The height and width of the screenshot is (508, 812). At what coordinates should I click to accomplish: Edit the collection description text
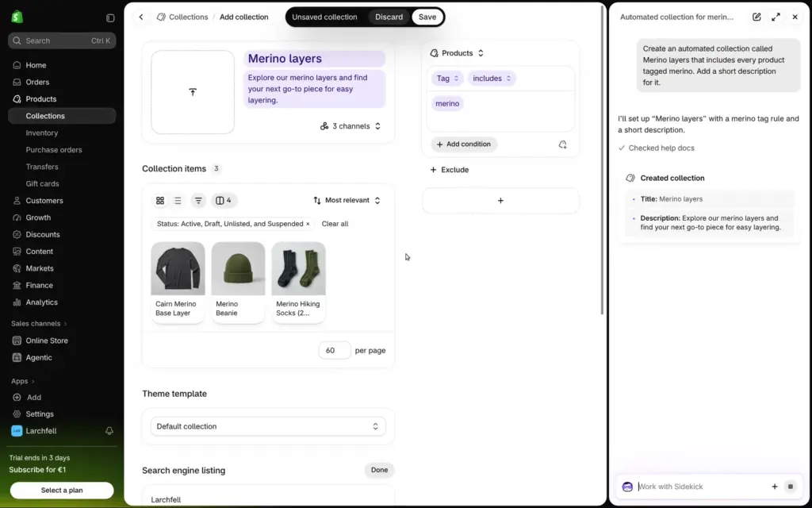pos(314,89)
